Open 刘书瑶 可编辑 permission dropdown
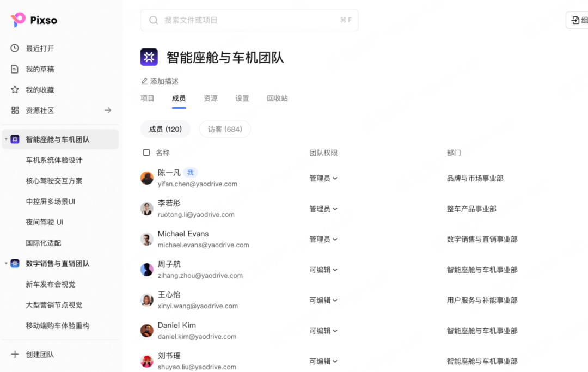The height and width of the screenshot is (372, 588). [x=323, y=361]
